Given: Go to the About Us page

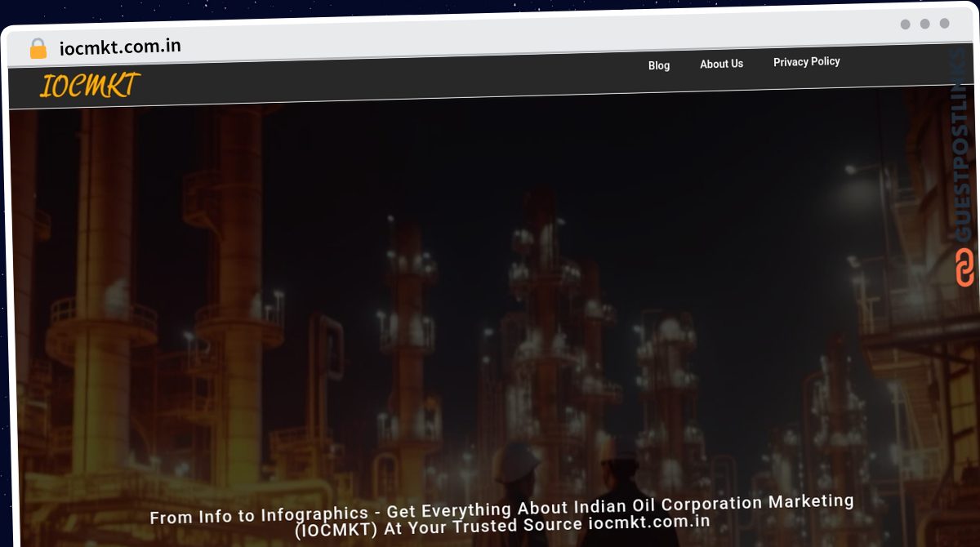Looking at the screenshot, I should (x=721, y=64).
